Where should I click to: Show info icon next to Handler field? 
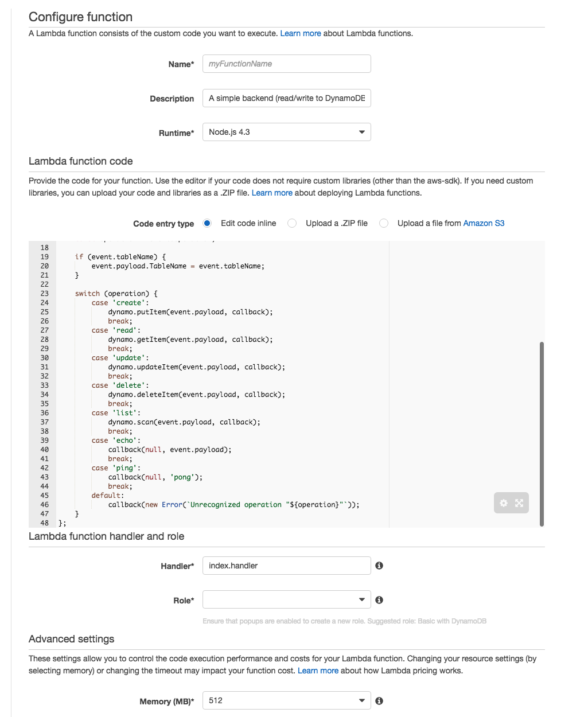pyautogui.click(x=379, y=566)
